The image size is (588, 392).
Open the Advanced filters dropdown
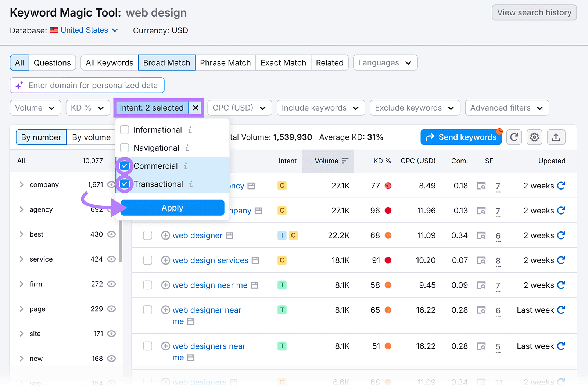pyautogui.click(x=507, y=108)
